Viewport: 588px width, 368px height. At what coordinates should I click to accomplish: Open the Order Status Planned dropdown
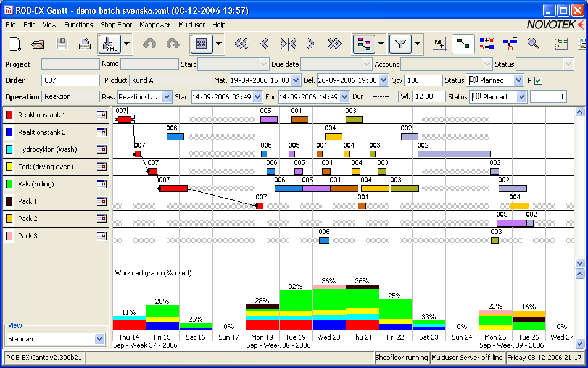pos(519,80)
